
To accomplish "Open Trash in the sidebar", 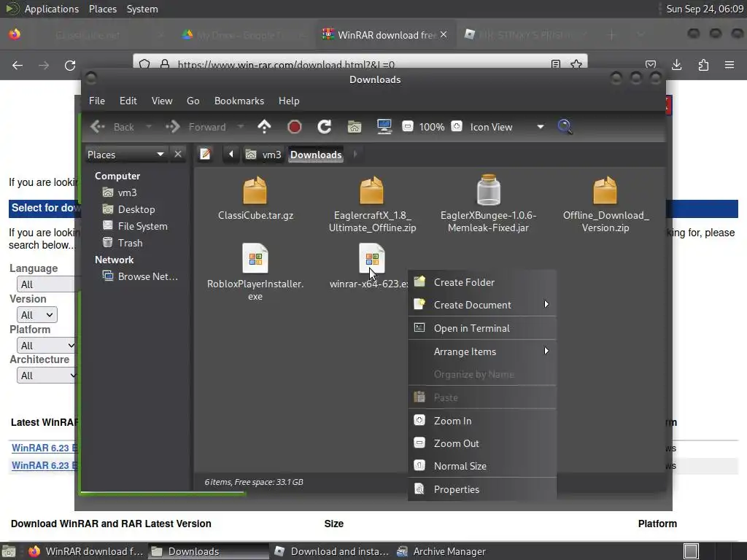I will (x=130, y=243).
